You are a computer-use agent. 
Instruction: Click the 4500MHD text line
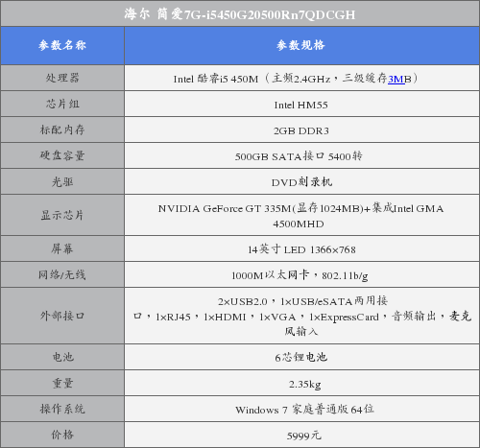(299, 224)
